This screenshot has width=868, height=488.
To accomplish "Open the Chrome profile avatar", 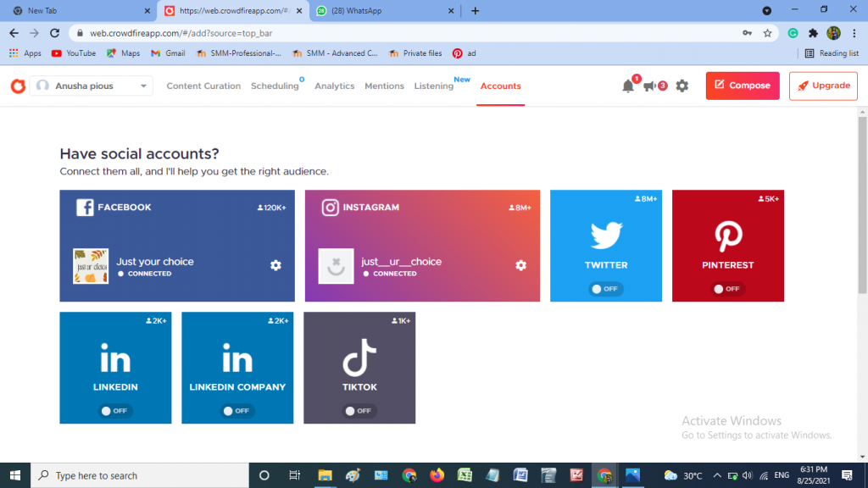I will click(834, 33).
